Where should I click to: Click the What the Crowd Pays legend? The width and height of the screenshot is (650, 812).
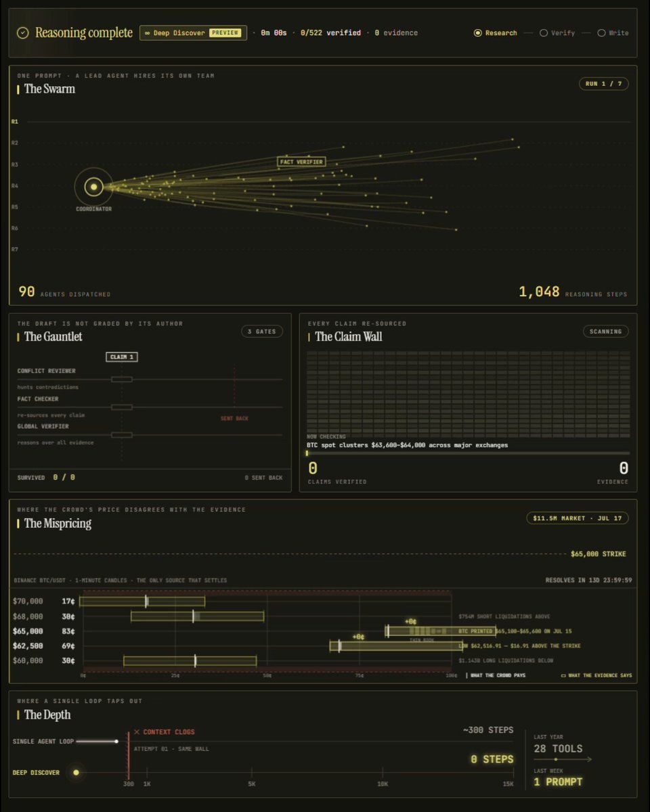pyautogui.click(x=496, y=675)
